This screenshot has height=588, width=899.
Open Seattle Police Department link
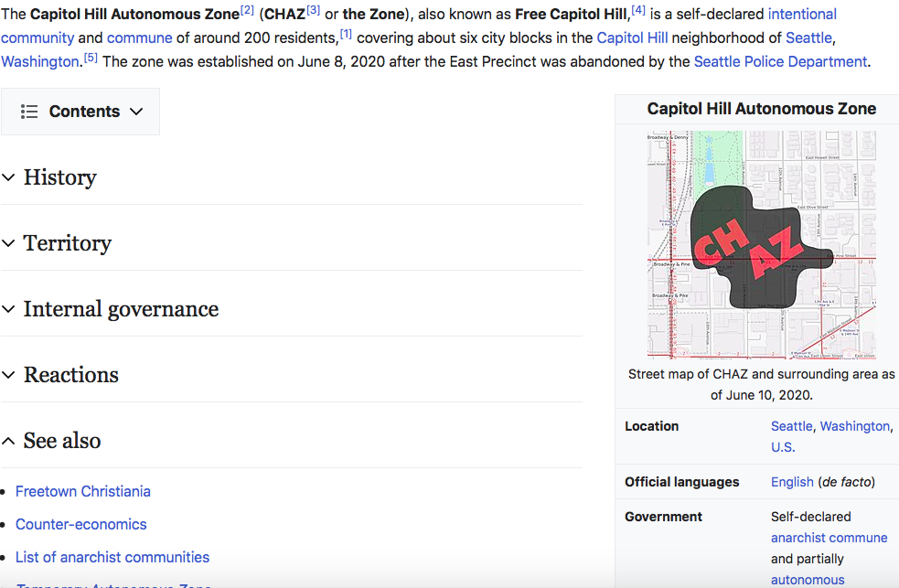pos(780,61)
